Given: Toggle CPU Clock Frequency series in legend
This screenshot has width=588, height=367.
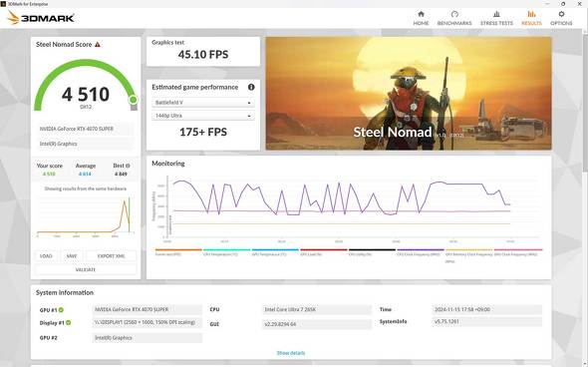Looking at the screenshot, I should pos(420,252).
